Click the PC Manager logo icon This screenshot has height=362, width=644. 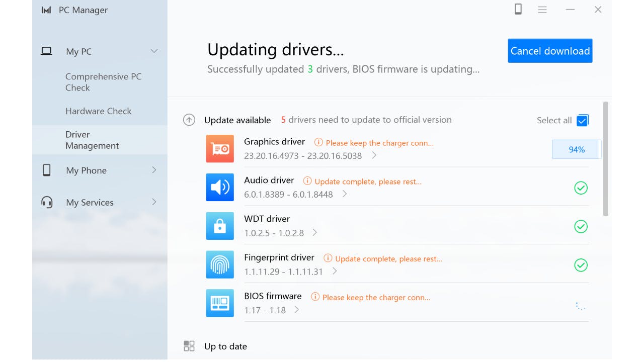click(x=46, y=10)
